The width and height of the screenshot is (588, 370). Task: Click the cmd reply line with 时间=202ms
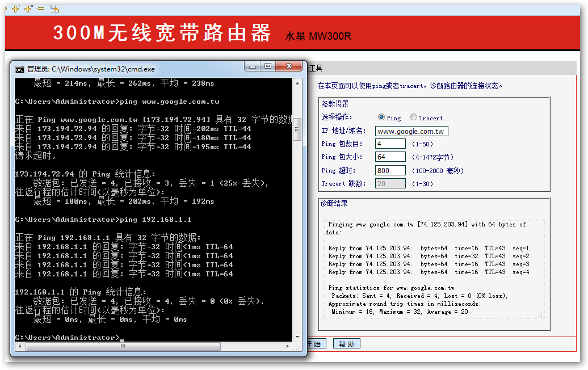133,129
